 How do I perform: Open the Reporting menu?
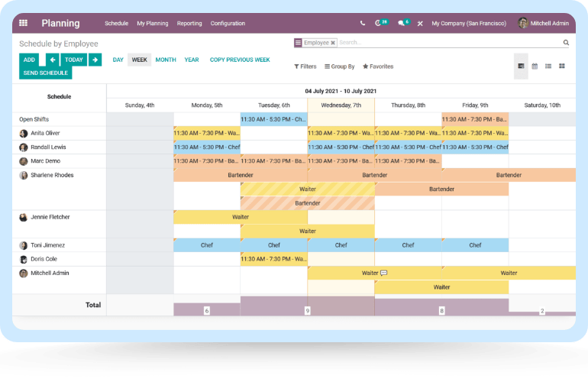pos(189,24)
